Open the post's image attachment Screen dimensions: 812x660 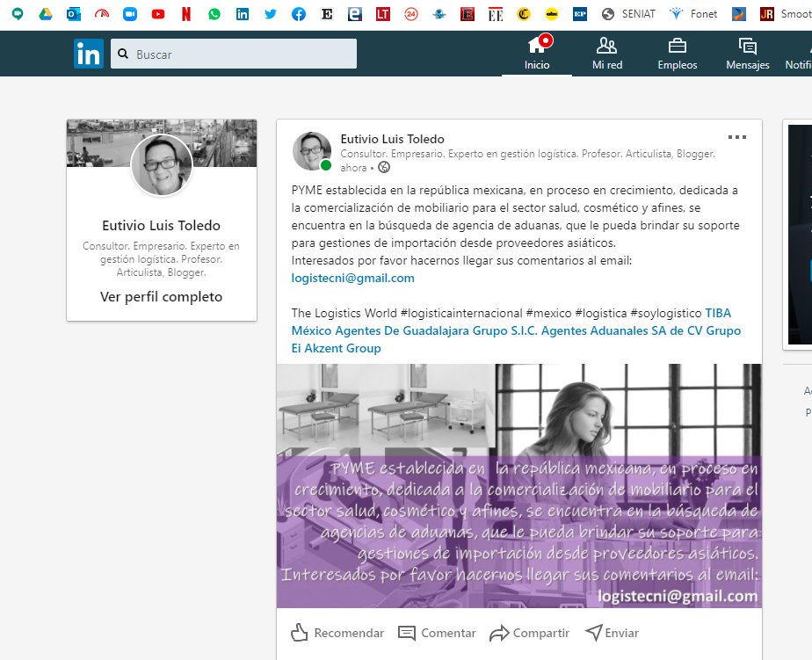pyautogui.click(x=518, y=485)
